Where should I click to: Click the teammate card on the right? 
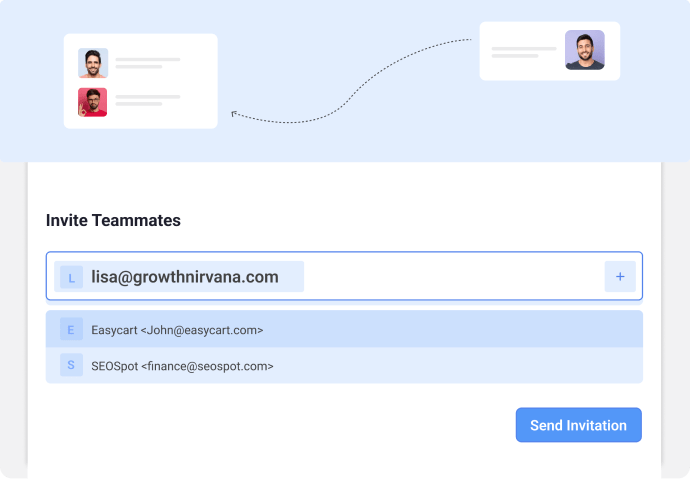tap(550, 51)
